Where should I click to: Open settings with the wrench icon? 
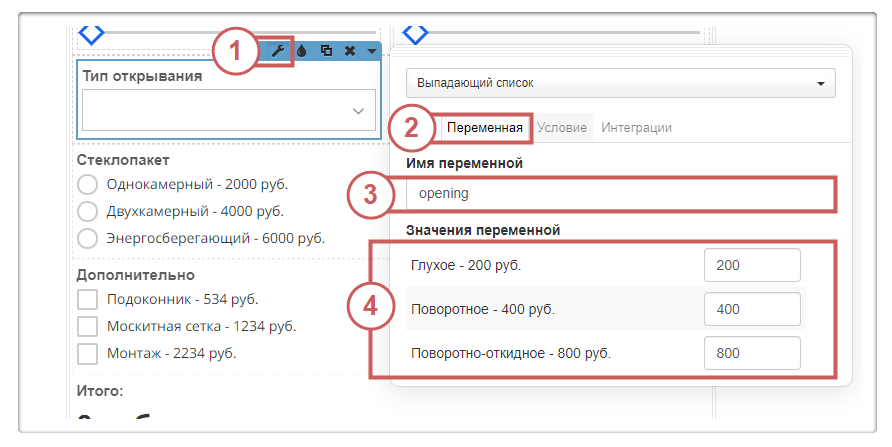[x=279, y=51]
